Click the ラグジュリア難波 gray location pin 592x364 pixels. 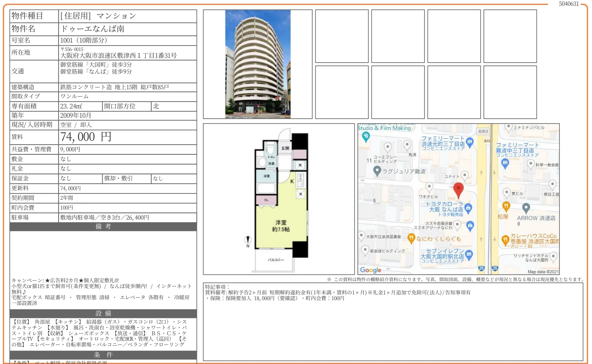click(377, 171)
